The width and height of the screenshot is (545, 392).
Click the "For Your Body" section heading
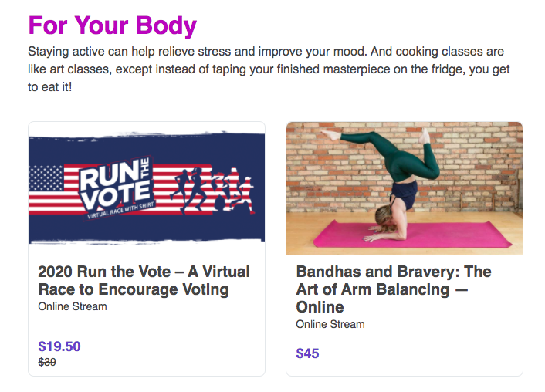coord(112,25)
